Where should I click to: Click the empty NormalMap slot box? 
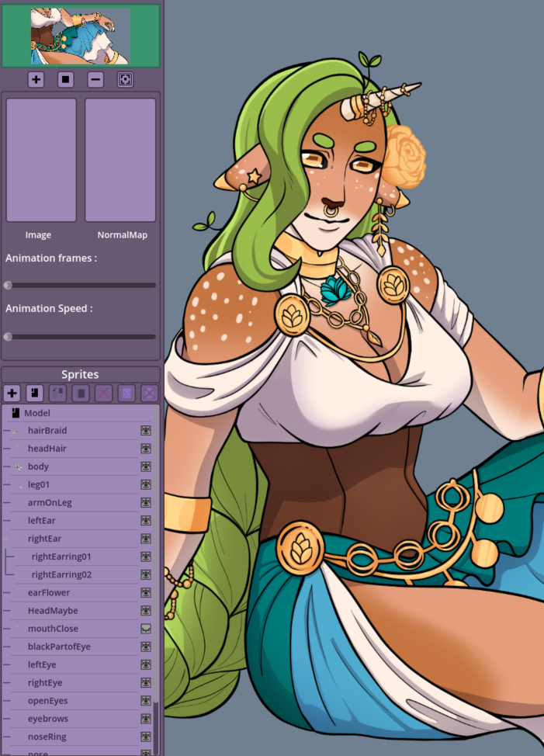click(x=120, y=160)
